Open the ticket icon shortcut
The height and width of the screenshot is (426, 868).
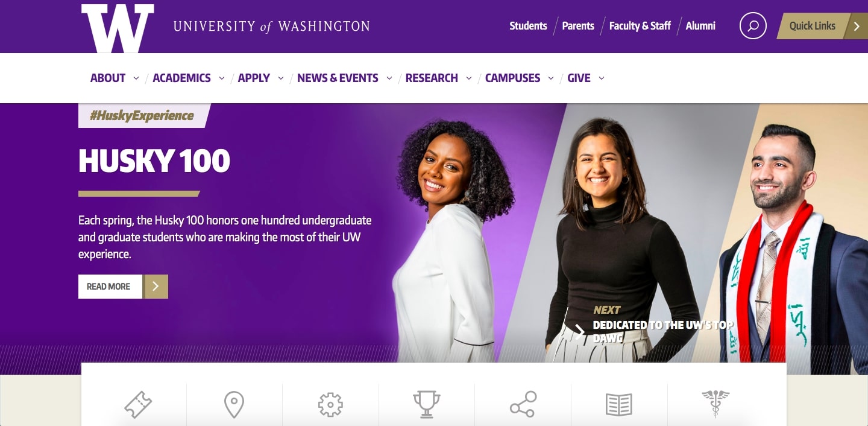point(138,404)
